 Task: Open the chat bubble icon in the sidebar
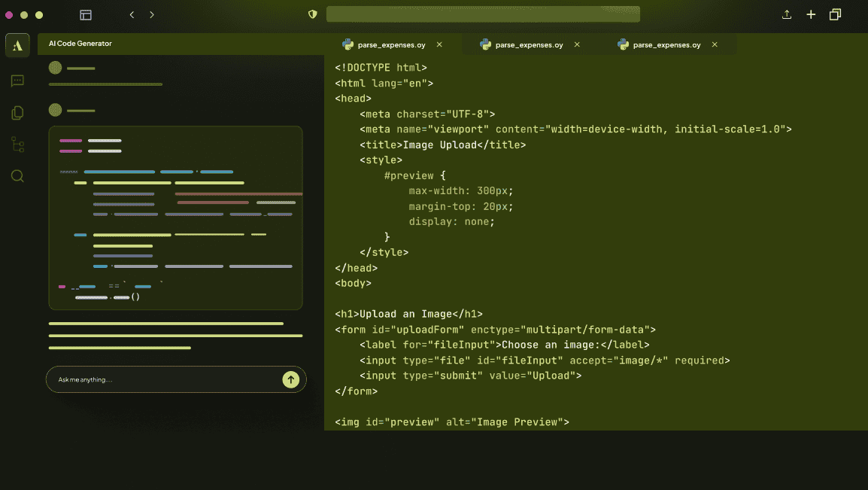point(17,81)
